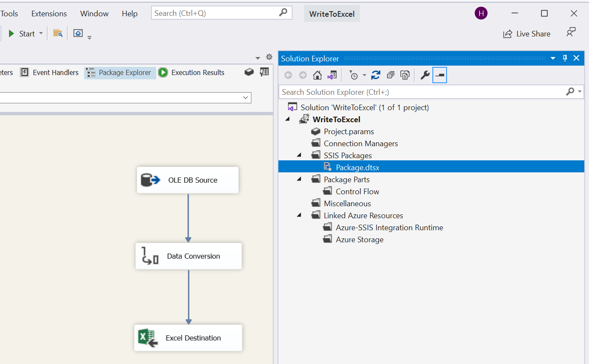Switch to the Event Handlers tab

[50, 72]
